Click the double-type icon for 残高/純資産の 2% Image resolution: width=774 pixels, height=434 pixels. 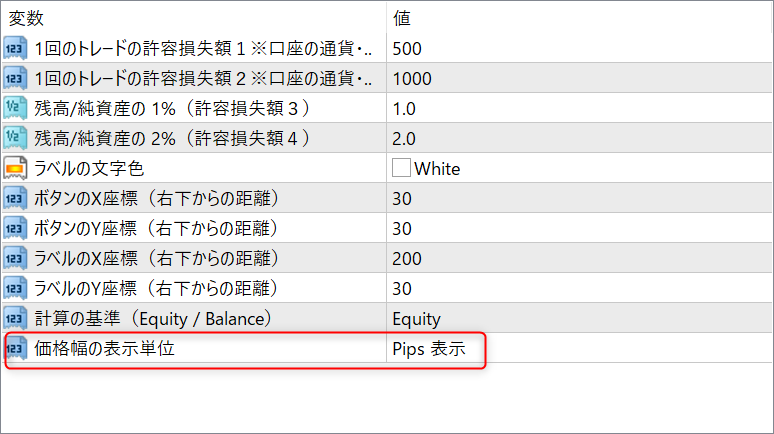coord(15,138)
